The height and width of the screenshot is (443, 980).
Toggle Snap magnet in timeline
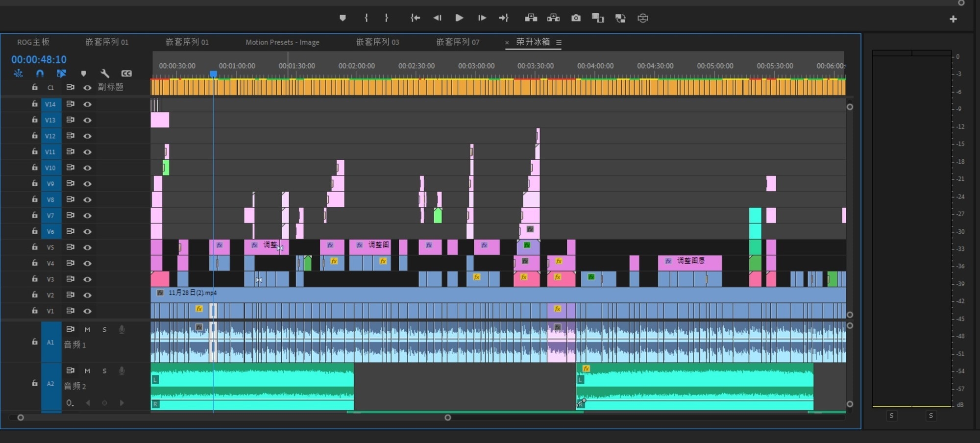coord(40,74)
